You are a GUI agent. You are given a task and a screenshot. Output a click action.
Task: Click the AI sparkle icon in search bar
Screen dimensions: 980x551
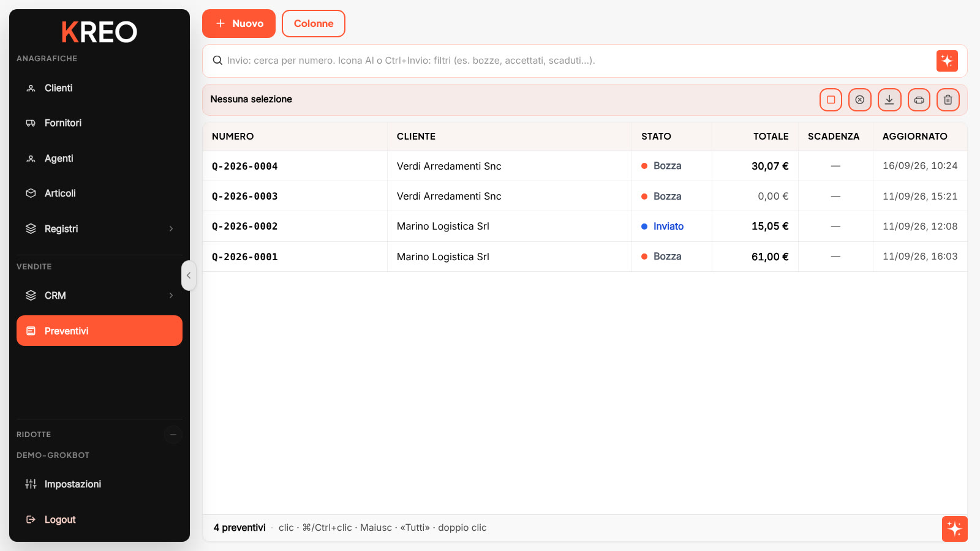point(947,61)
